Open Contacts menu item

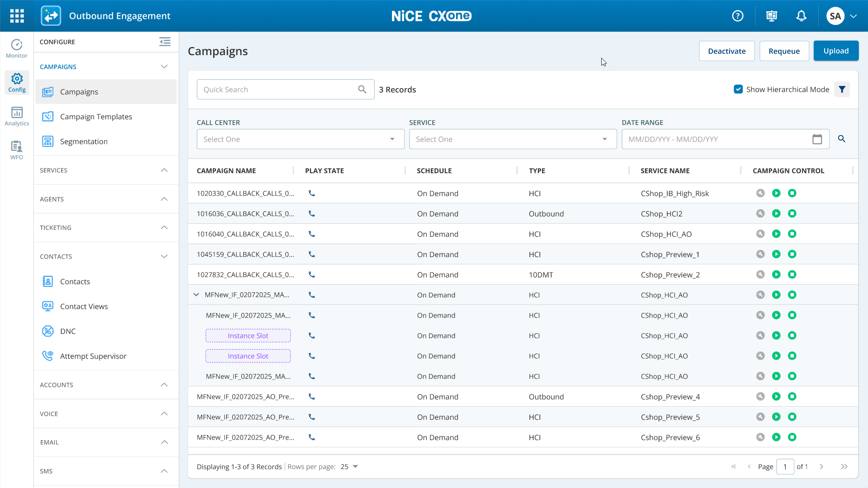(x=106, y=282)
